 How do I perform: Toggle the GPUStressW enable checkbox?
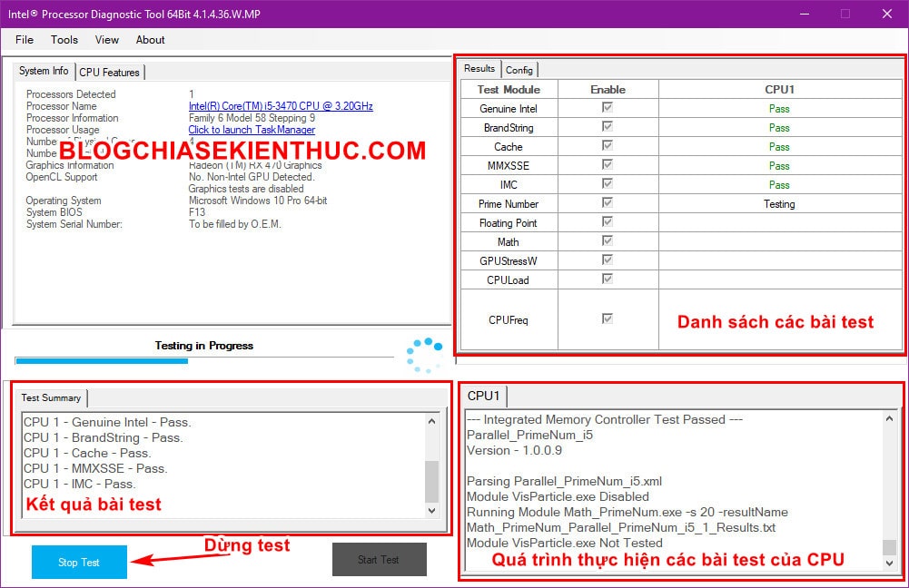(x=608, y=260)
